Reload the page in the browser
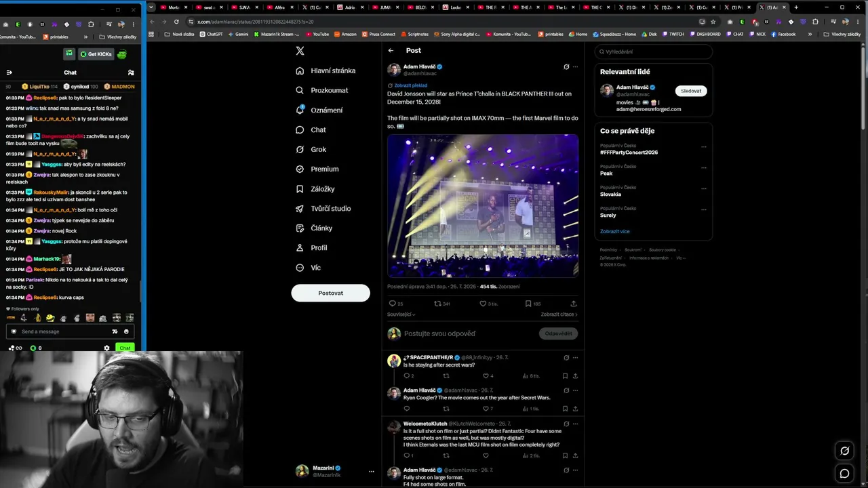This screenshot has height=488, width=868. pyautogui.click(x=176, y=22)
